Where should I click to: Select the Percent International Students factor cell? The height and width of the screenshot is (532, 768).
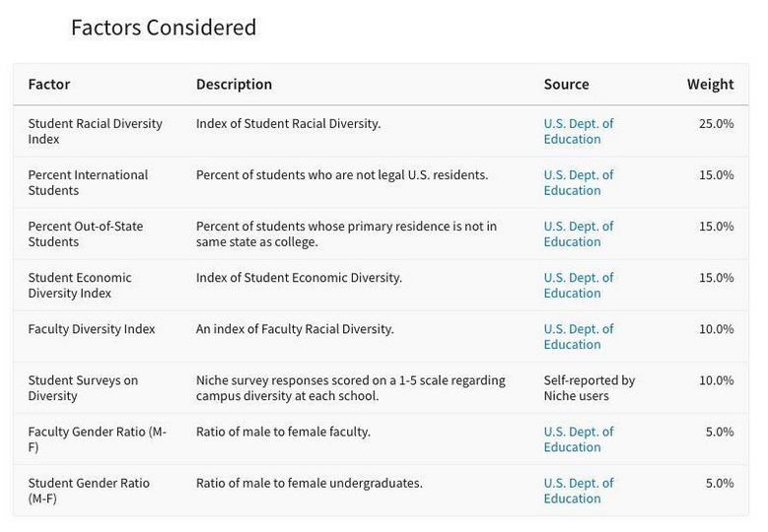click(88, 182)
